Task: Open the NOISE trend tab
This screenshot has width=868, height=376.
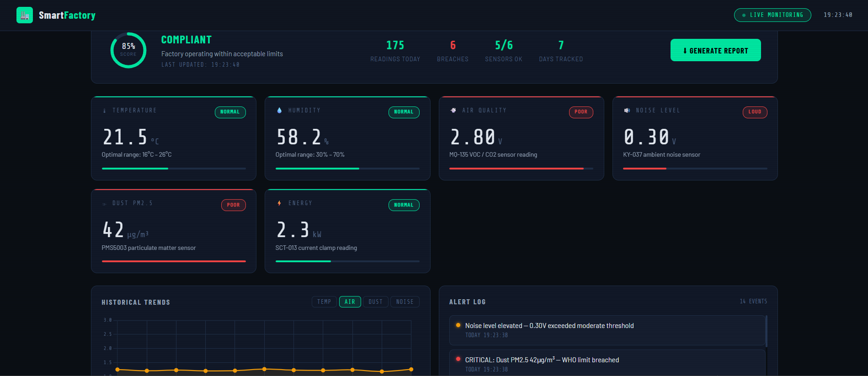Action: pos(405,302)
